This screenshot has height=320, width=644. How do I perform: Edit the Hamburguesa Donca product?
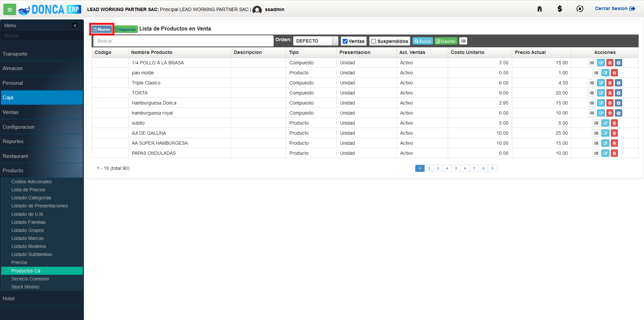(x=601, y=103)
